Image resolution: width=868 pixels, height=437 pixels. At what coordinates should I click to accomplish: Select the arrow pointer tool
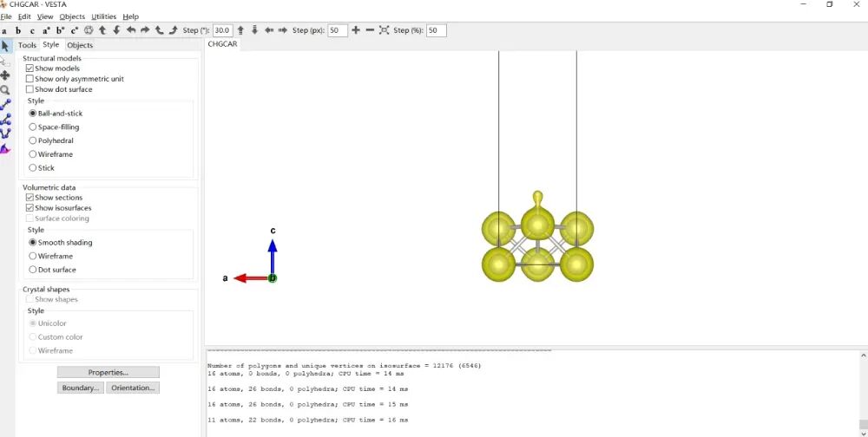click(x=5, y=46)
